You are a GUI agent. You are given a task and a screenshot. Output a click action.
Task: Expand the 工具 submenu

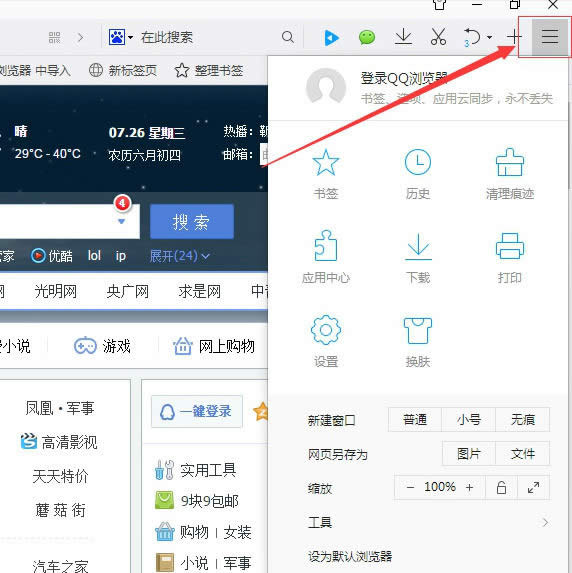428,522
